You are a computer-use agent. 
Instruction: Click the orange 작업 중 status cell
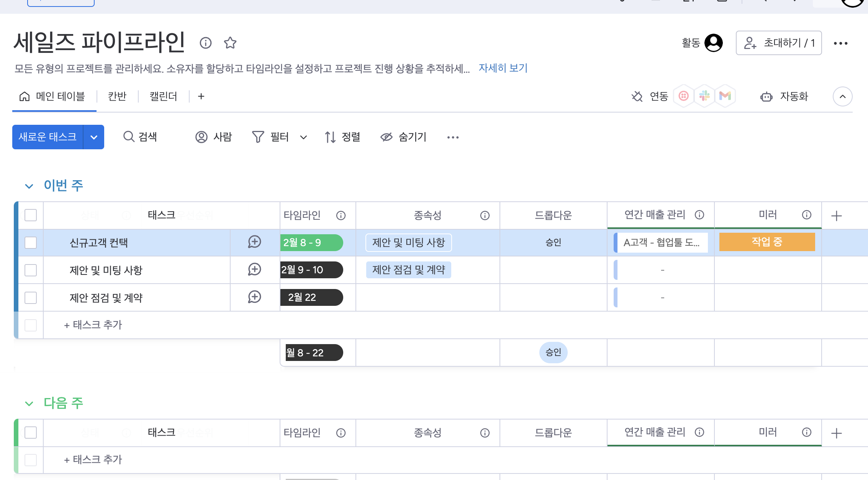(x=767, y=242)
